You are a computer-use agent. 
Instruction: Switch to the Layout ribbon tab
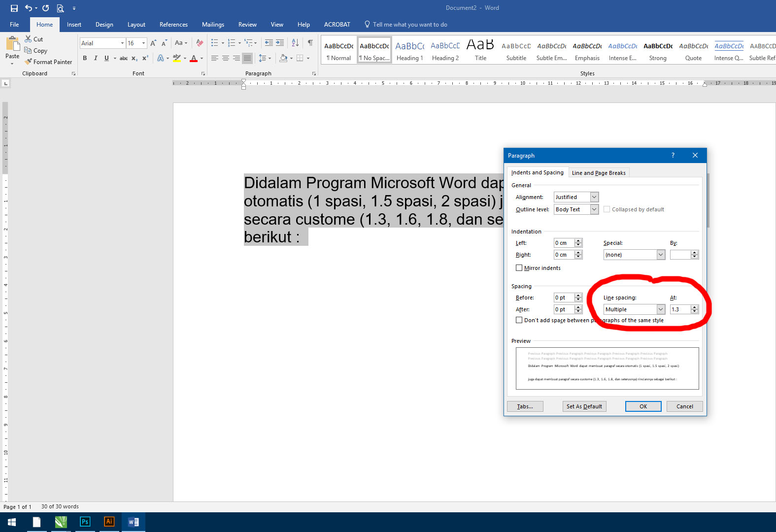point(136,25)
